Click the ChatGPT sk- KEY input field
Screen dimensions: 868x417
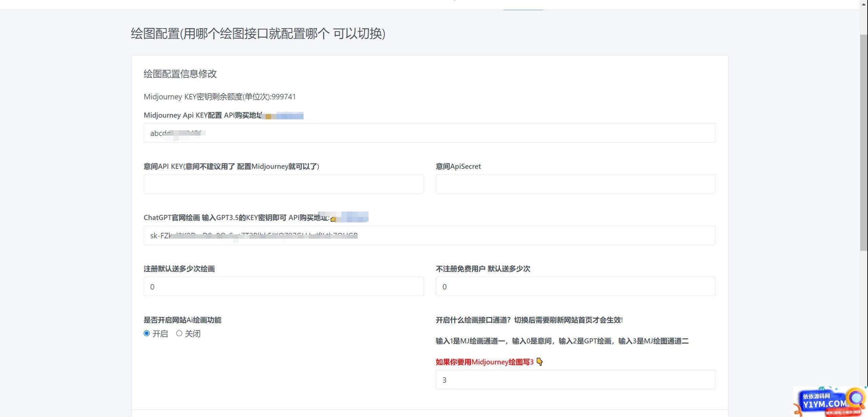[x=430, y=235]
